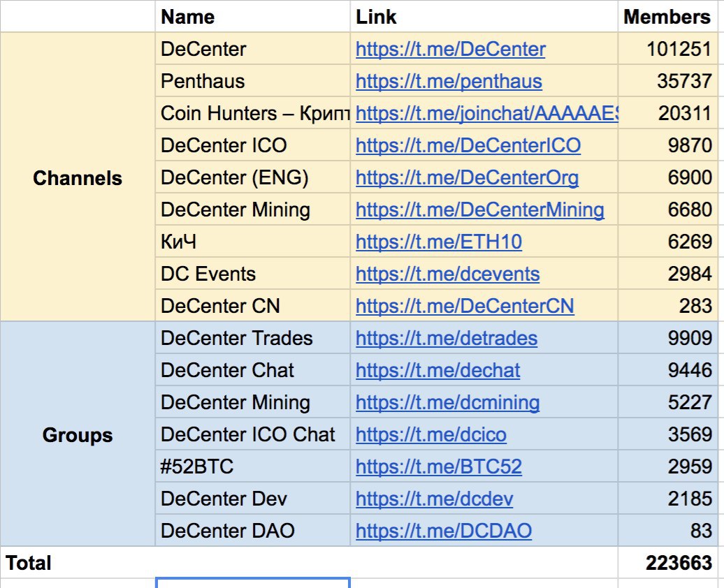
Task: Select the Members column header cell
Action: pyautogui.click(x=667, y=17)
